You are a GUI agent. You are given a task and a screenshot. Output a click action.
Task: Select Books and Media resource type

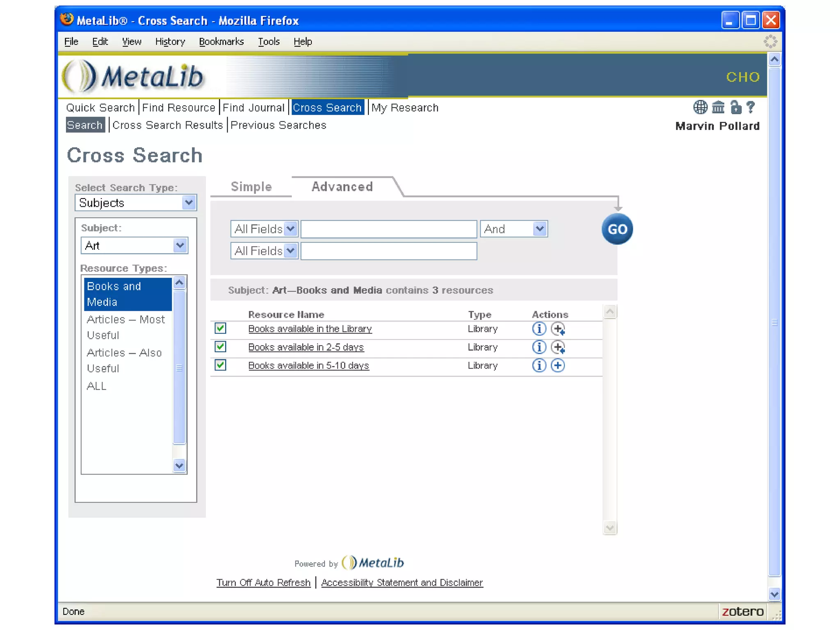(x=128, y=294)
